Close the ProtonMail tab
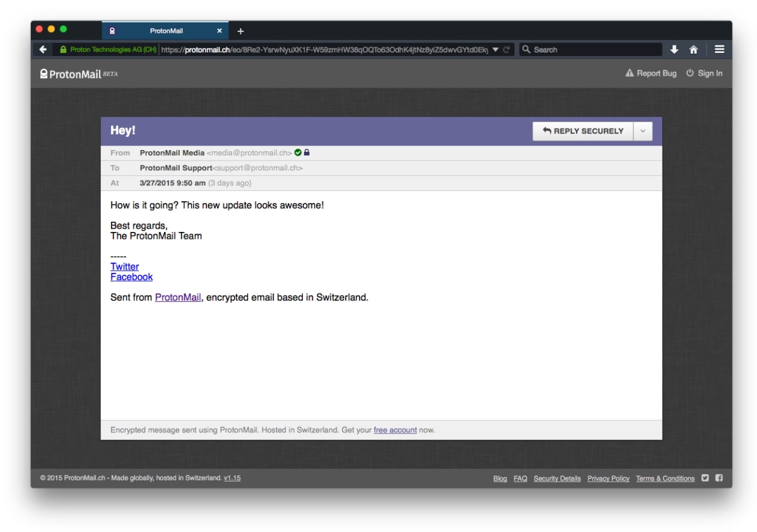The height and width of the screenshot is (532, 757). pyautogui.click(x=220, y=30)
